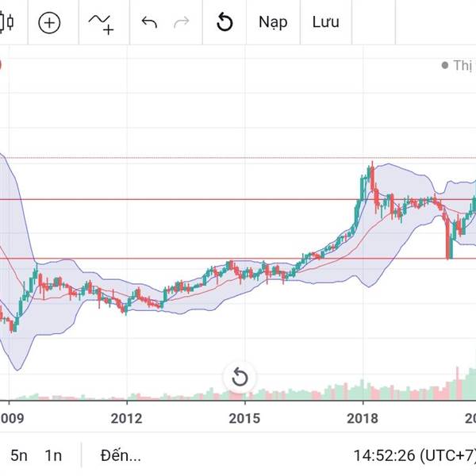Click the 2012 label on time axis
The height and width of the screenshot is (476, 476).
click(x=126, y=417)
